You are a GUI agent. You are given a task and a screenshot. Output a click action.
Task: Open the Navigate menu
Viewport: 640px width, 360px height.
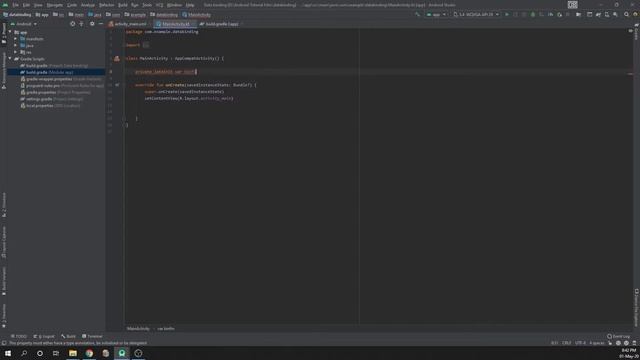coord(55,5)
